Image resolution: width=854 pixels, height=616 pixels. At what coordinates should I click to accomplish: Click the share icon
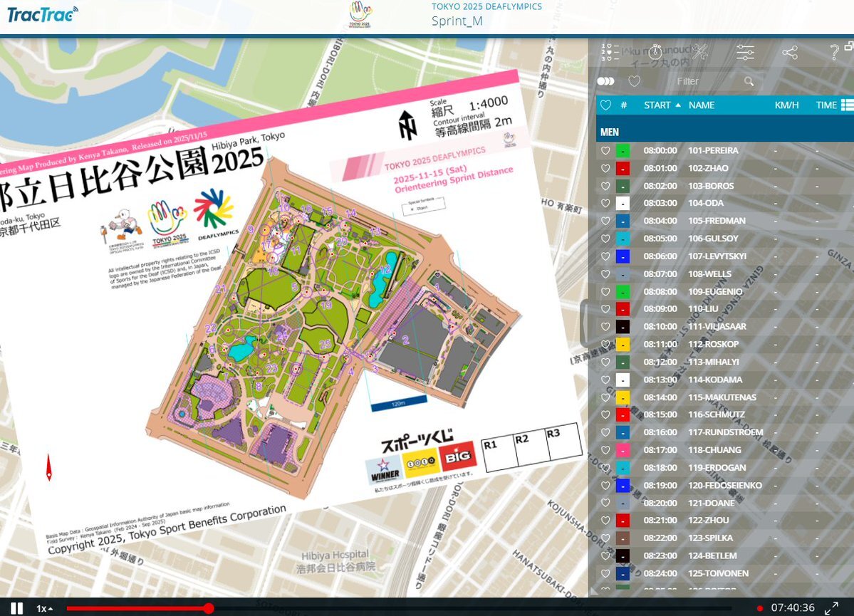(x=789, y=52)
